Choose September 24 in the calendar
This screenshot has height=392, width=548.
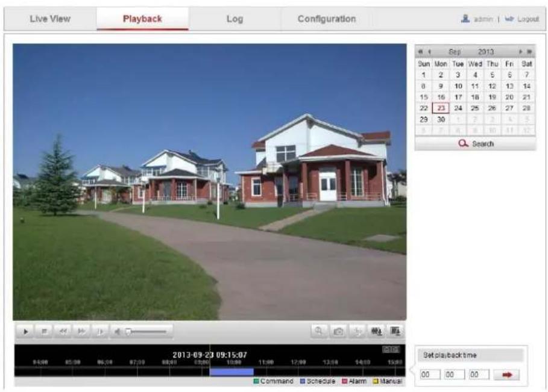pos(458,108)
